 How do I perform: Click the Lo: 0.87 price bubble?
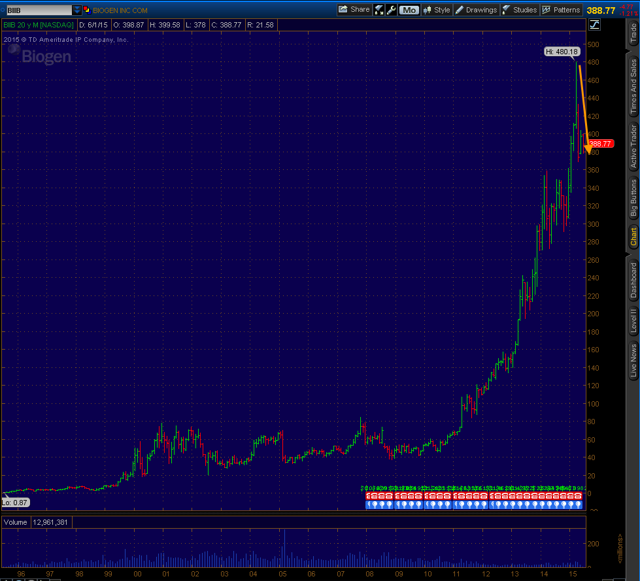[x=16, y=503]
